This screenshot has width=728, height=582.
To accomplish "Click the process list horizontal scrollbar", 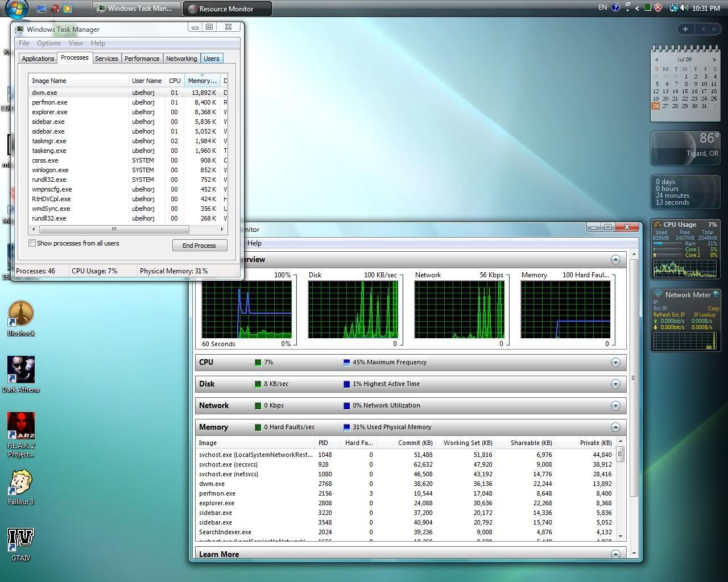I will (x=114, y=230).
